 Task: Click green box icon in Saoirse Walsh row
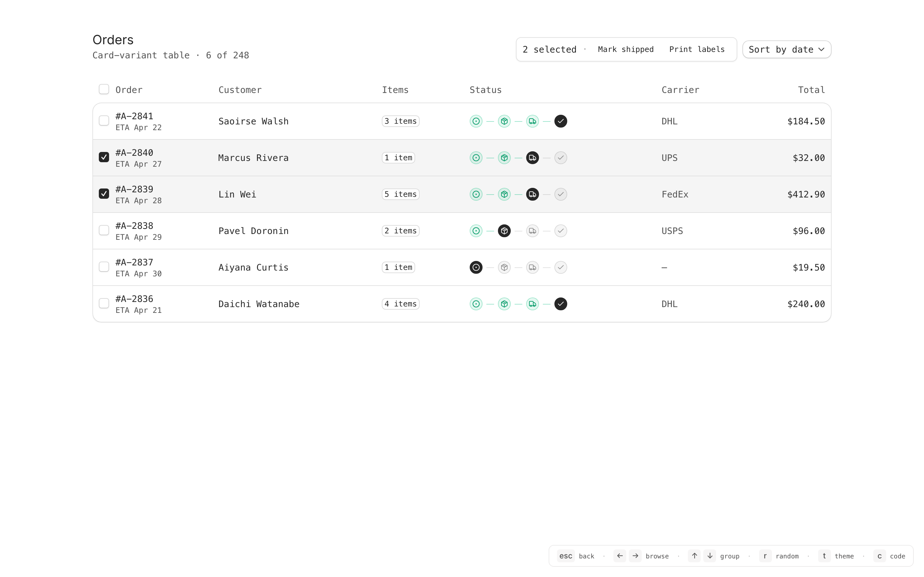504,121
